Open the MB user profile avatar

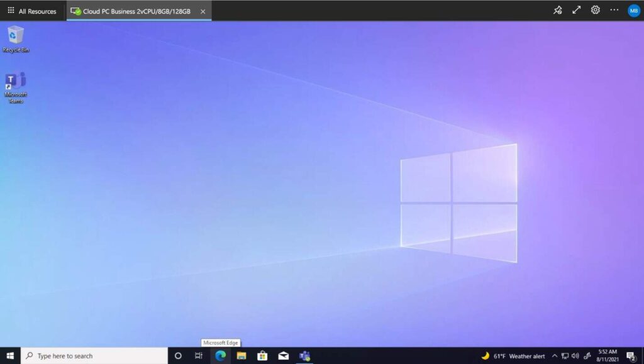pos(633,11)
